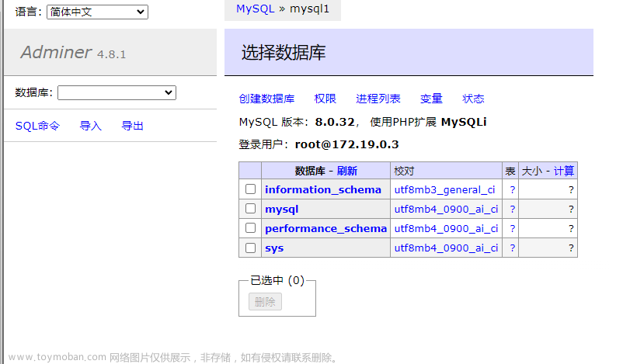Click the MySQL version 8.0.32 text

(x=335, y=122)
